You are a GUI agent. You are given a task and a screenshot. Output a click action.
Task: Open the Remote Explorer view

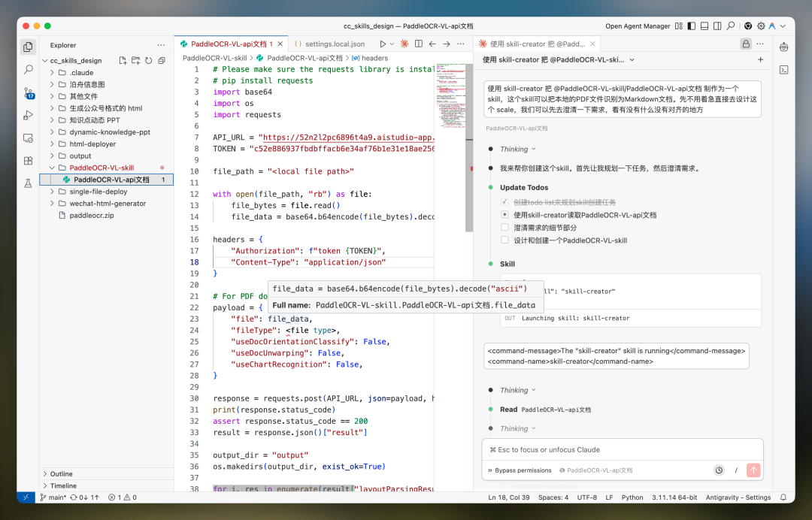[28, 138]
